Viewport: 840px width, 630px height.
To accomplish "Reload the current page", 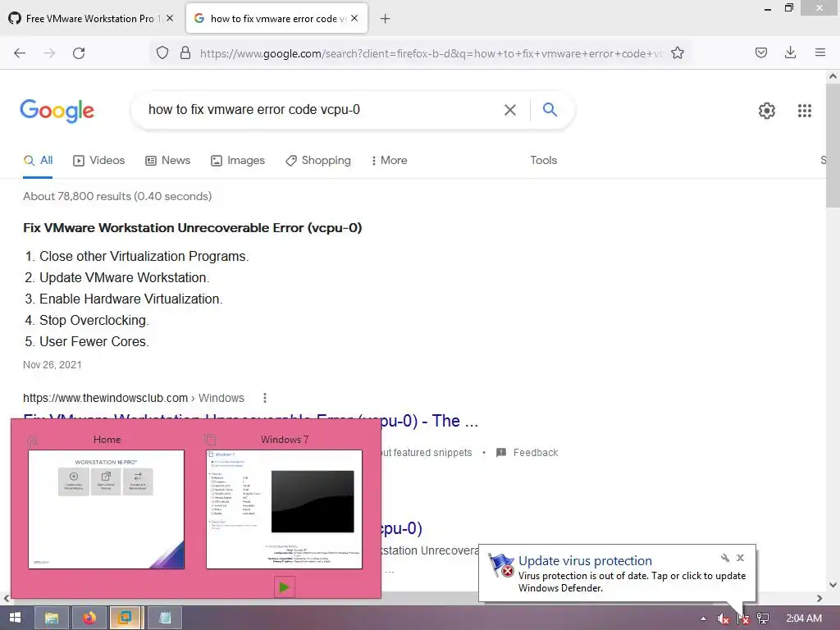I will click(x=79, y=53).
